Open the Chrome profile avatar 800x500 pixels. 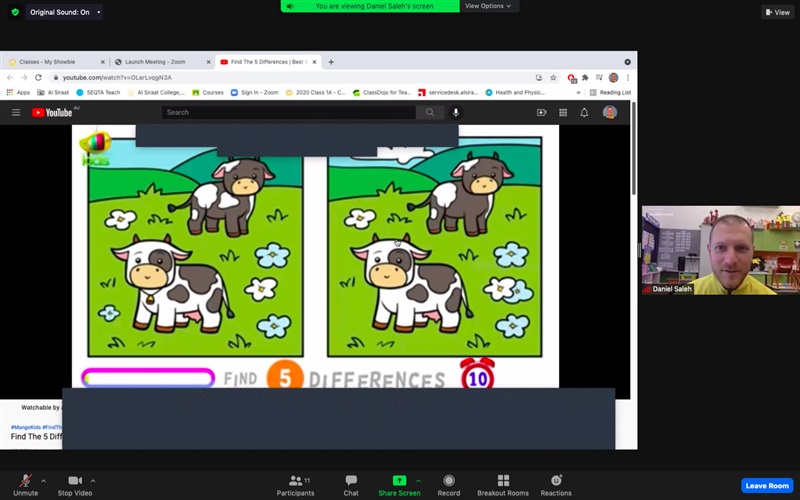tap(614, 78)
